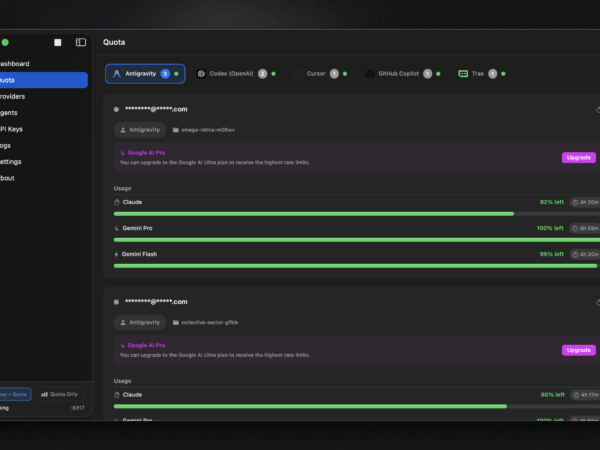600x450 pixels.
Task: Select the Quota Only mode option
Action: [x=61, y=394]
